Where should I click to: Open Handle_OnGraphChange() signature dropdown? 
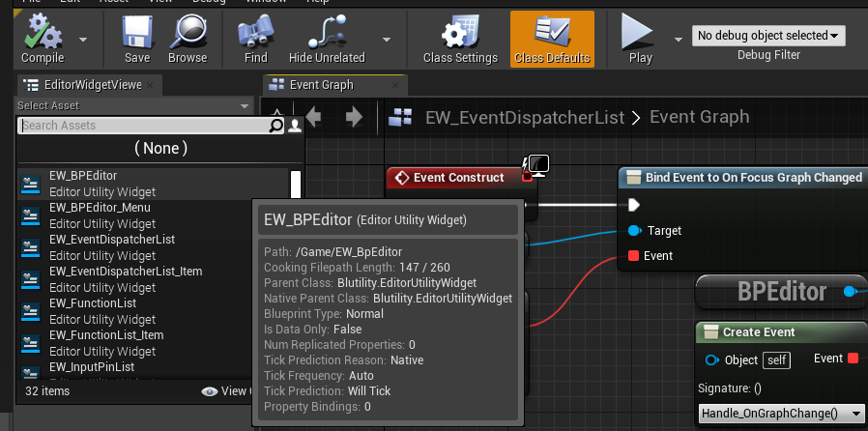[782, 414]
